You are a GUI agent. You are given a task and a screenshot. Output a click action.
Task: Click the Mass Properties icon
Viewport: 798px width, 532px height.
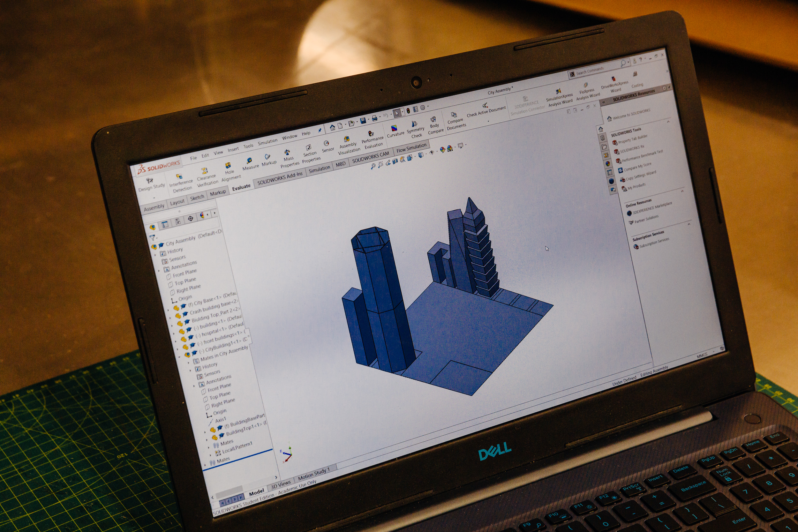point(287,152)
